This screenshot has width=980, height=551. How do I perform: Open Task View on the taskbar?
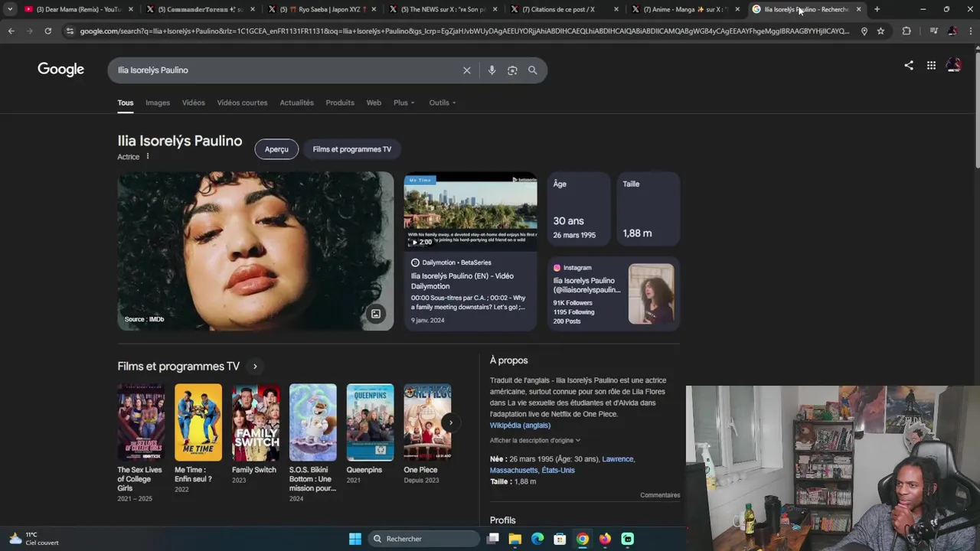(493, 539)
